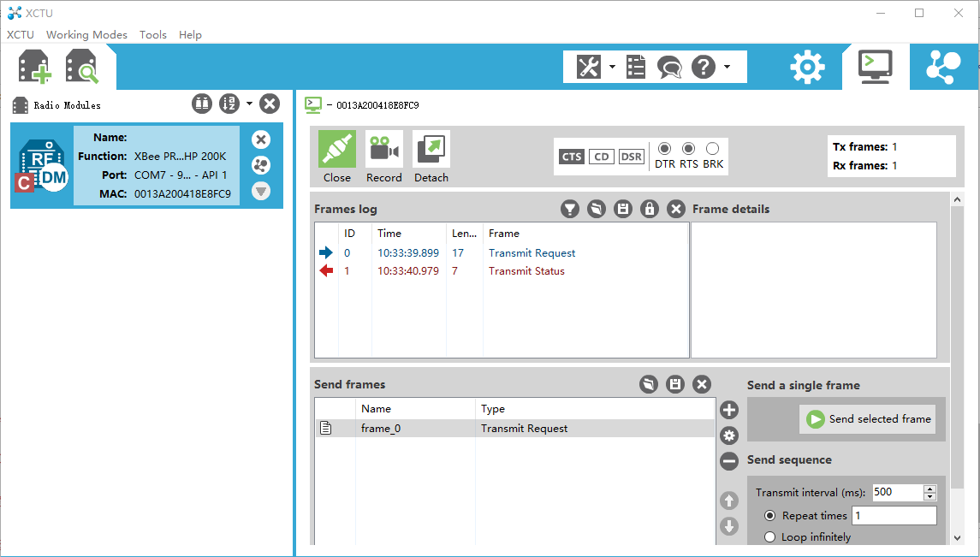Open the Working Modes menu

coord(87,35)
